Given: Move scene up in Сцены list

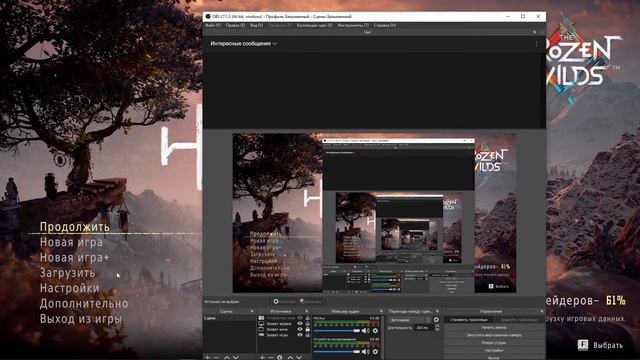Looking at the screenshot, I should [227, 357].
